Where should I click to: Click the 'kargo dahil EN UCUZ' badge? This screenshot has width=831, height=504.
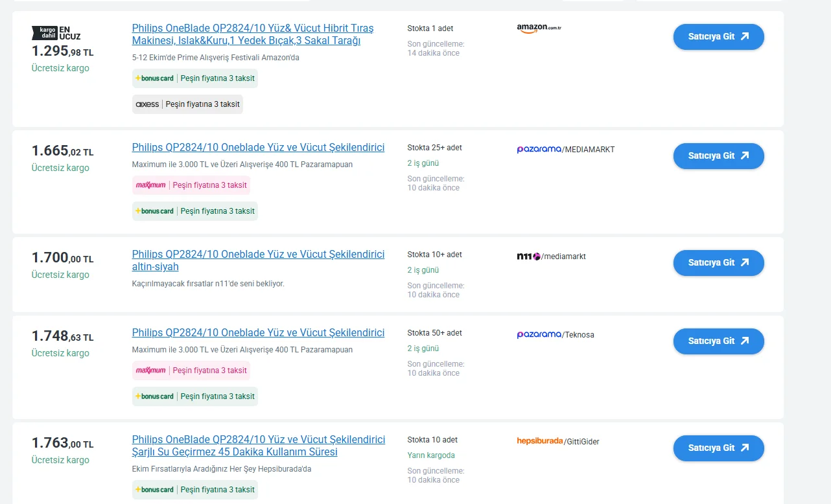tap(56, 33)
